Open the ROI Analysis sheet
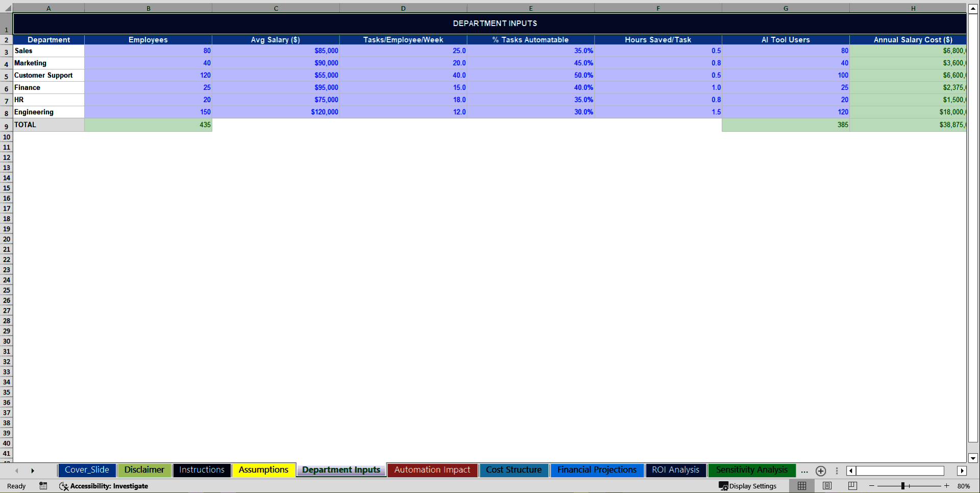Image resolution: width=980 pixels, height=493 pixels. tap(675, 470)
